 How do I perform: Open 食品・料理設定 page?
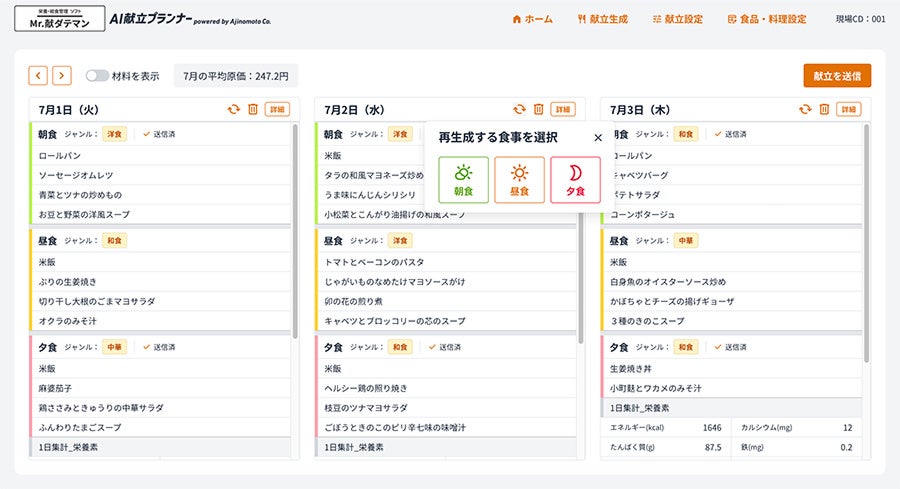pyautogui.click(x=766, y=19)
